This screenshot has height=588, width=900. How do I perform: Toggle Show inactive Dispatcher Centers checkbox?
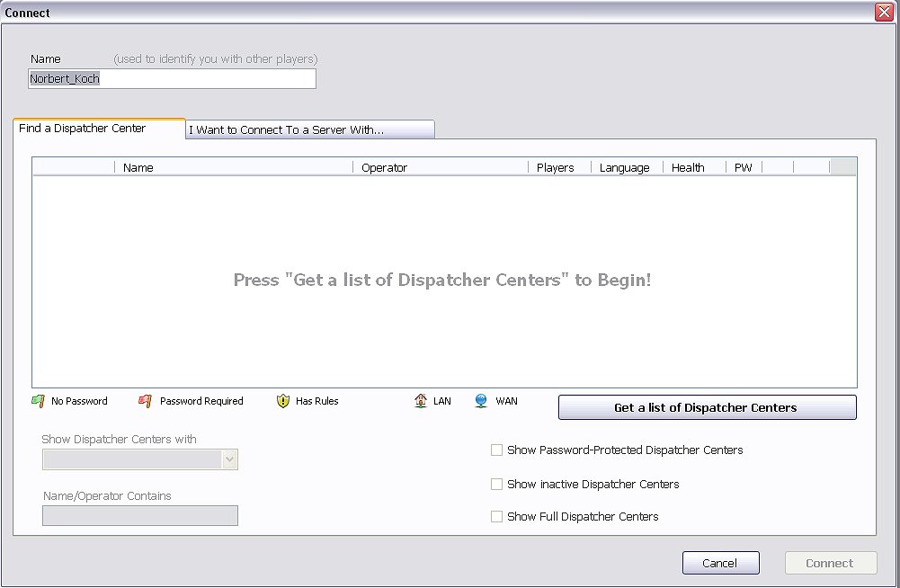pos(496,484)
